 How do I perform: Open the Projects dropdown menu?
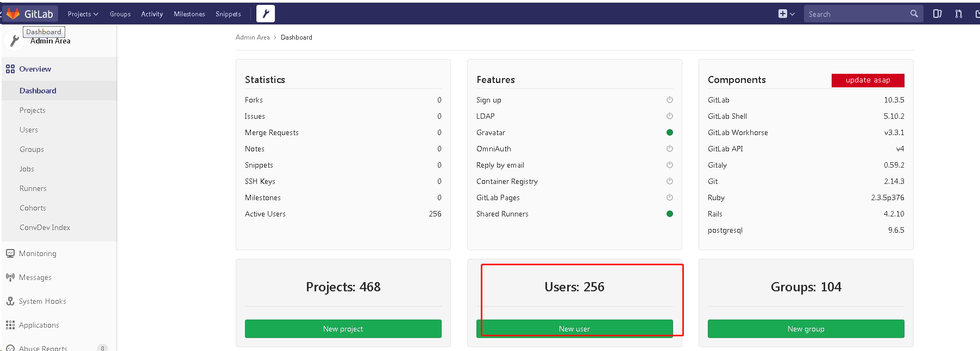coord(83,14)
